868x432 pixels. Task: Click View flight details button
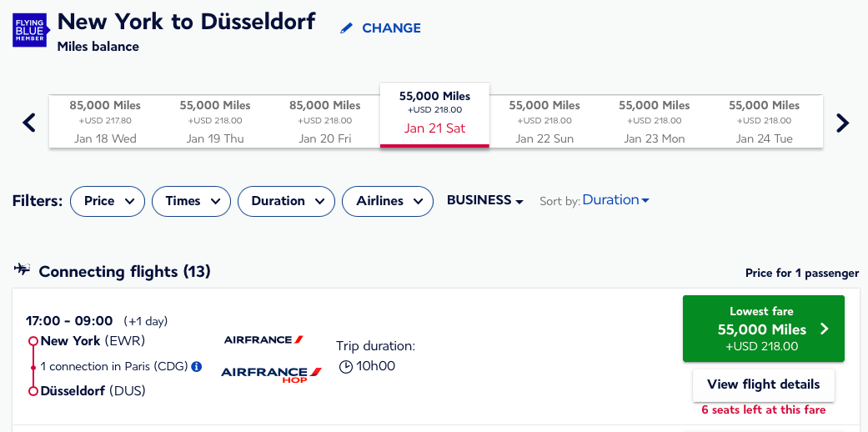coord(764,384)
